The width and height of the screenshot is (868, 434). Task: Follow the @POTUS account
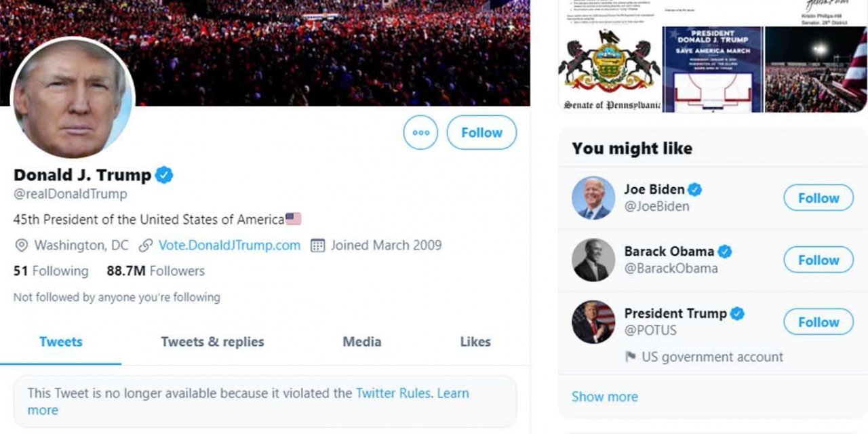pyautogui.click(x=818, y=321)
